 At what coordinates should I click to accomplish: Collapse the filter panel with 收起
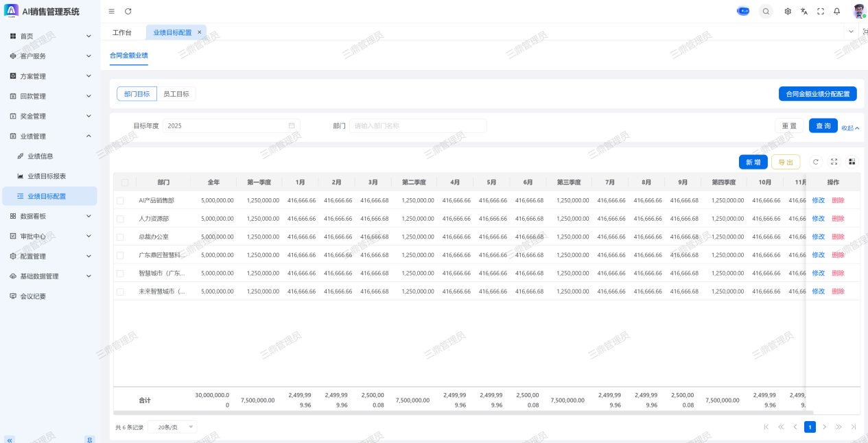click(x=850, y=128)
